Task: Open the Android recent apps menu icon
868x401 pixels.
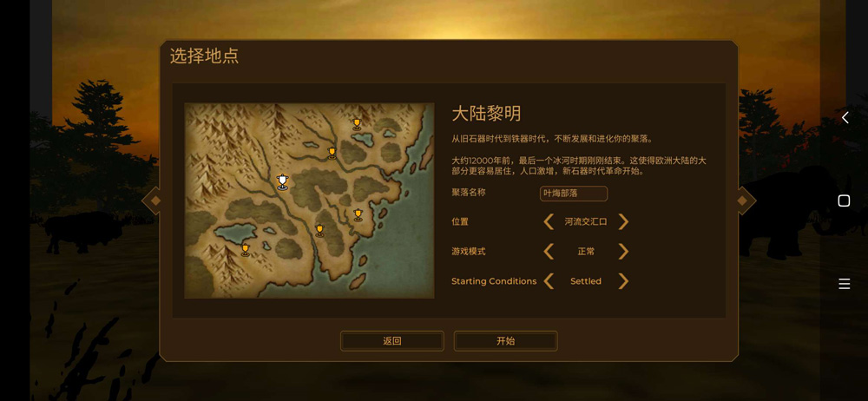Action: pyautogui.click(x=845, y=284)
